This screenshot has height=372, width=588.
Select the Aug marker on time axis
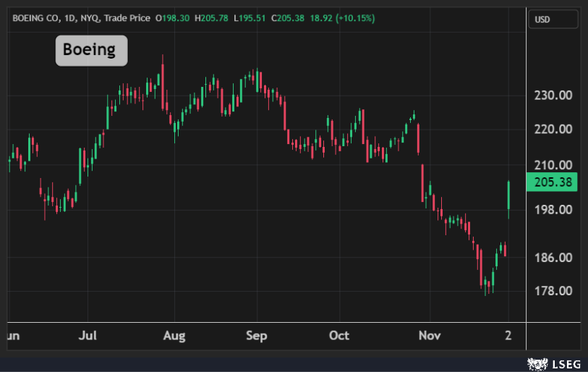[174, 336]
